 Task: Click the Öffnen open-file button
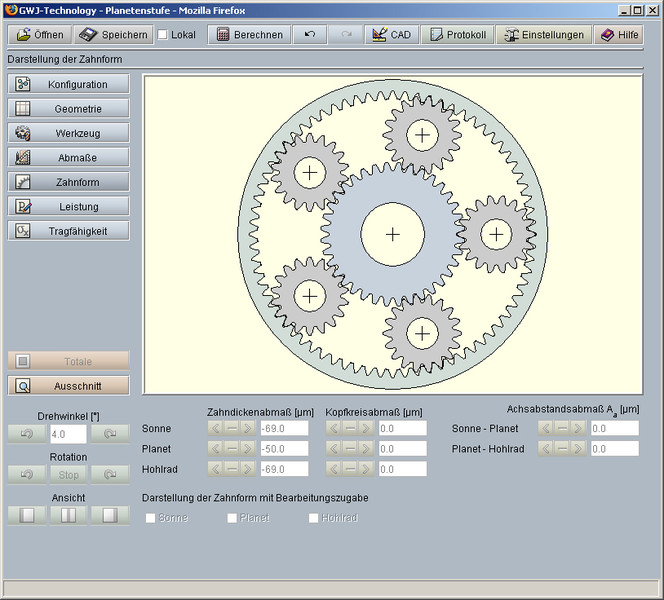tap(41, 35)
